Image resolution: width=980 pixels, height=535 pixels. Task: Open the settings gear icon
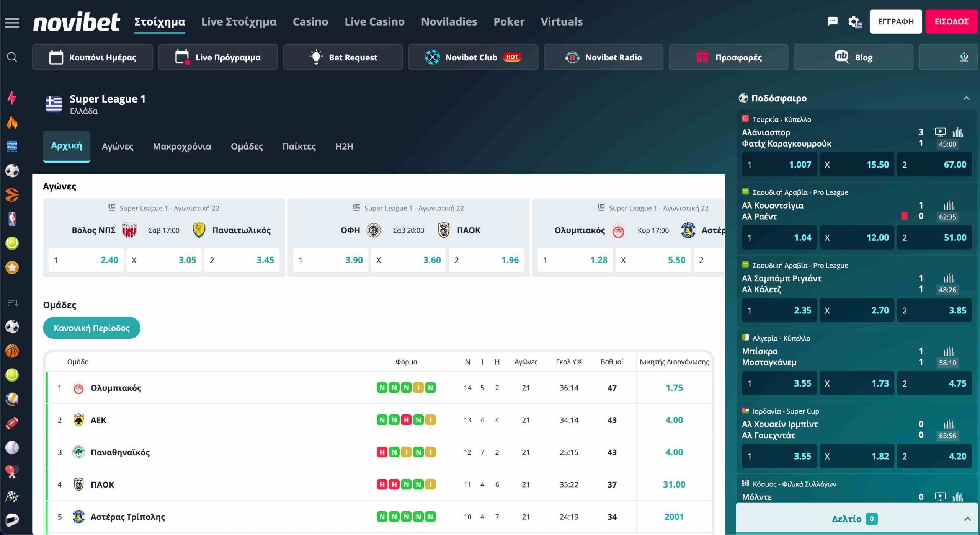(x=854, y=22)
